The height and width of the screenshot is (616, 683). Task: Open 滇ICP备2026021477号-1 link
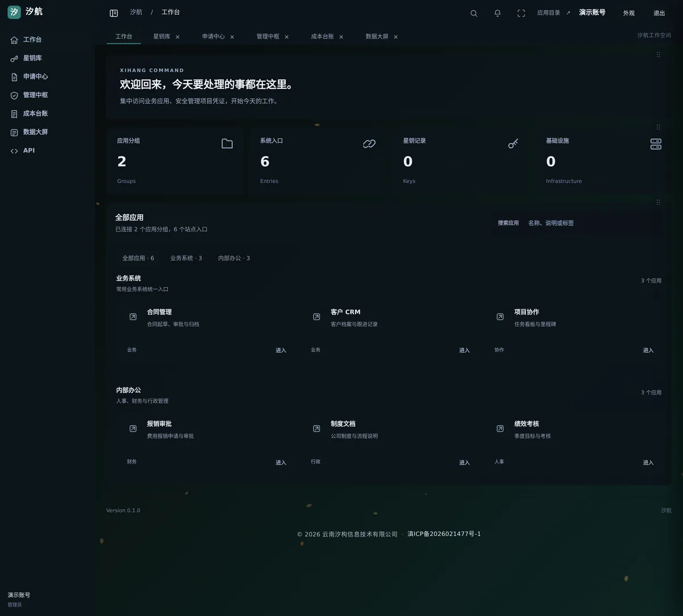pos(444,534)
